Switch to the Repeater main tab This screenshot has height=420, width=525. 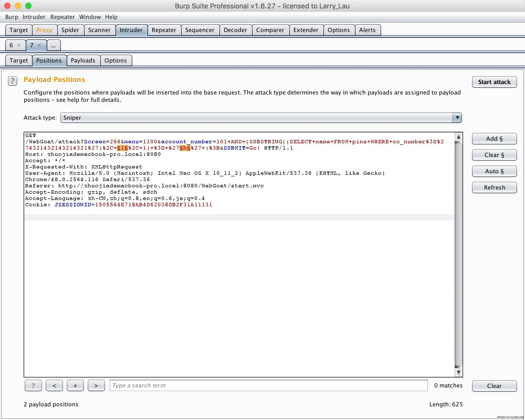(164, 30)
